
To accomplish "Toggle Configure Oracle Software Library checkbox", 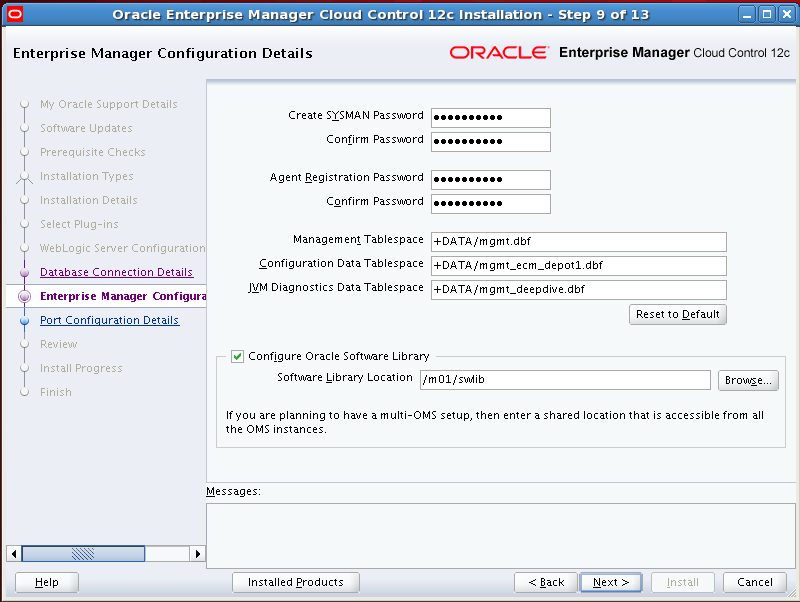I will [237, 356].
